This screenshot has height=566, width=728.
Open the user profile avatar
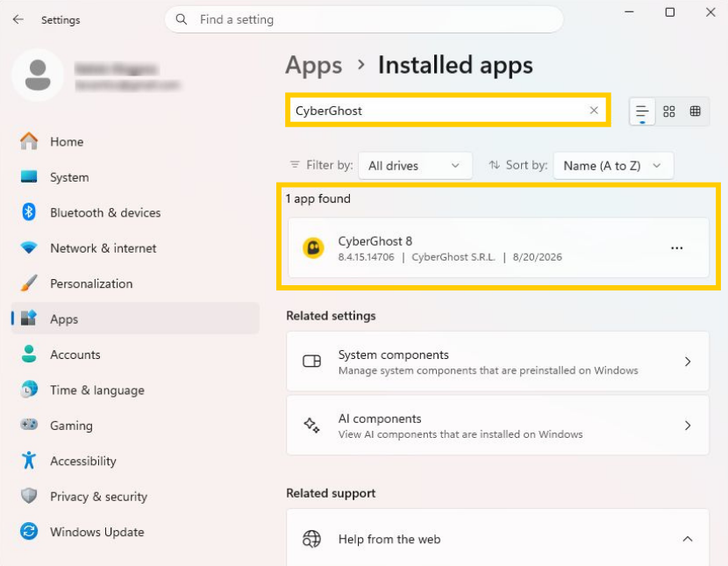point(38,75)
